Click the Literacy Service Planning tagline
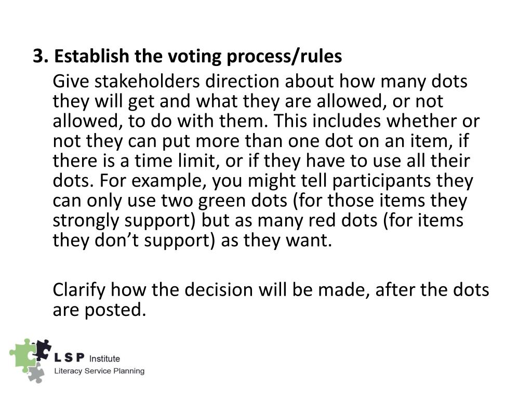 tap(99, 371)
